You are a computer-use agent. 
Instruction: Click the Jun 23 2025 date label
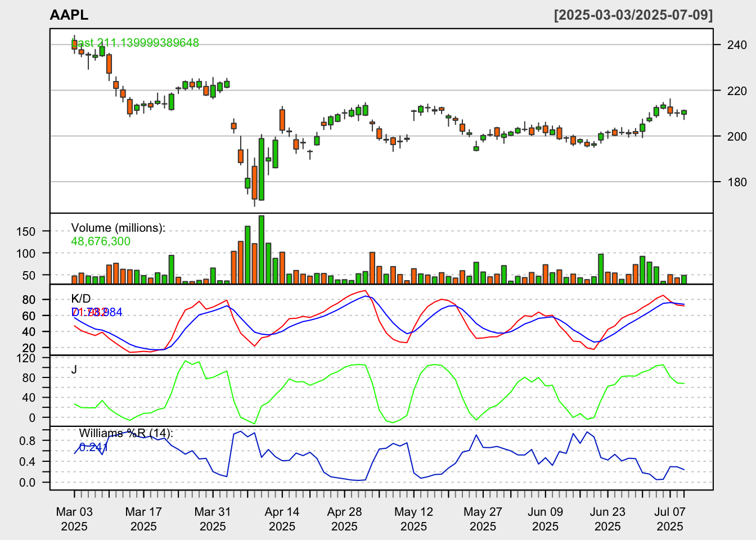click(x=607, y=519)
